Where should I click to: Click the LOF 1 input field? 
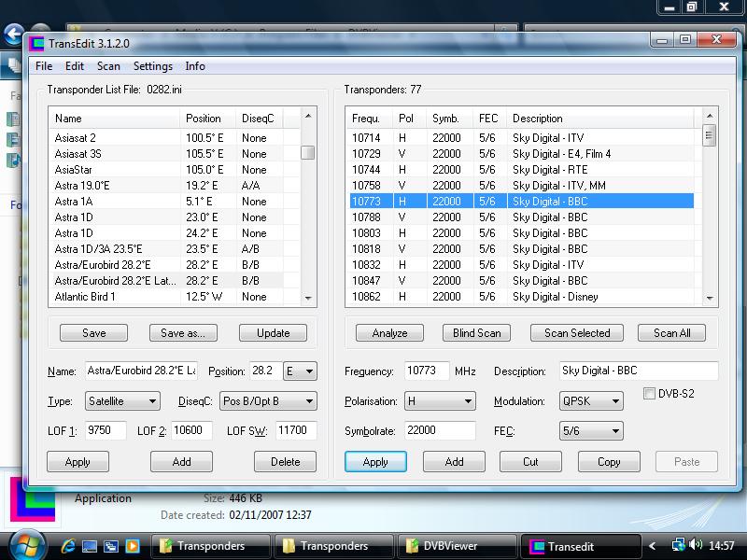point(106,430)
